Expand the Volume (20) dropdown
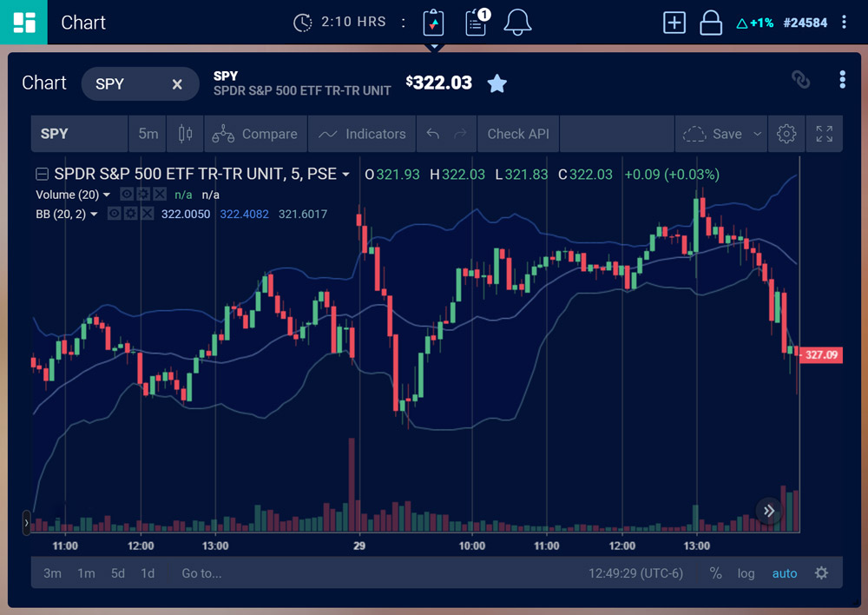This screenshot has width=868, height=615. coord(107,195)
